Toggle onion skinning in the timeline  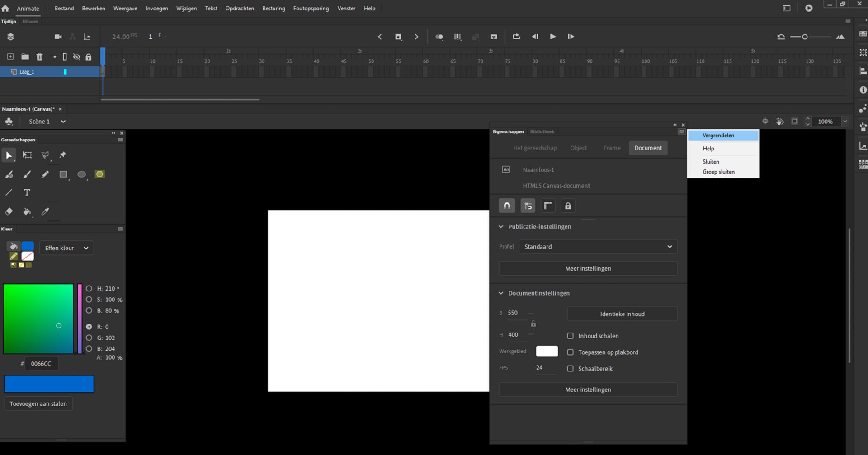tap(439, 37)
